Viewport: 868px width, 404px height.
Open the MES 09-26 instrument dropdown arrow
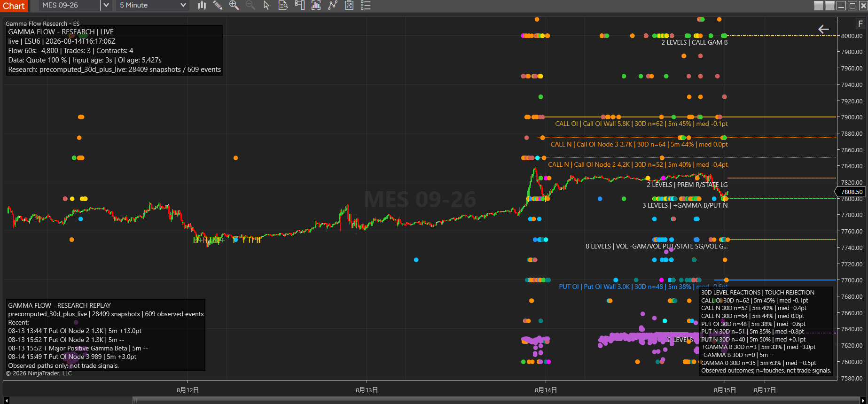coord(106,5)
